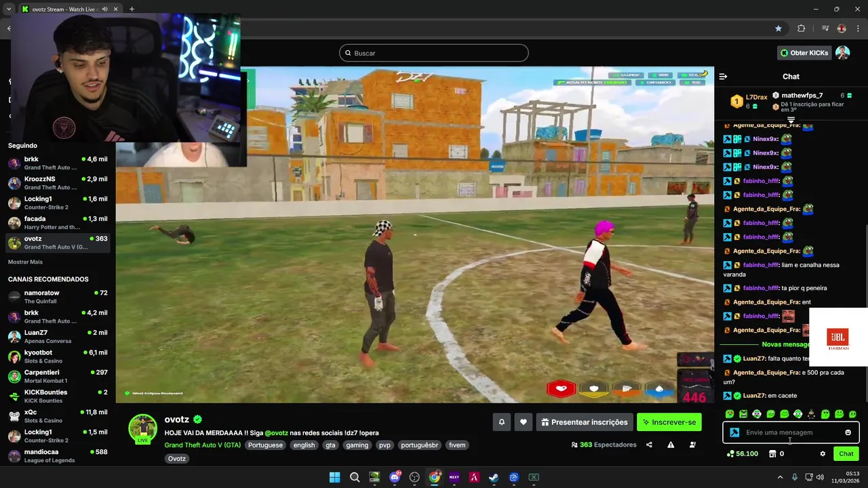Open facada followed channel
868x488 pixels.
pyautogui.click(x=58, y=223)
